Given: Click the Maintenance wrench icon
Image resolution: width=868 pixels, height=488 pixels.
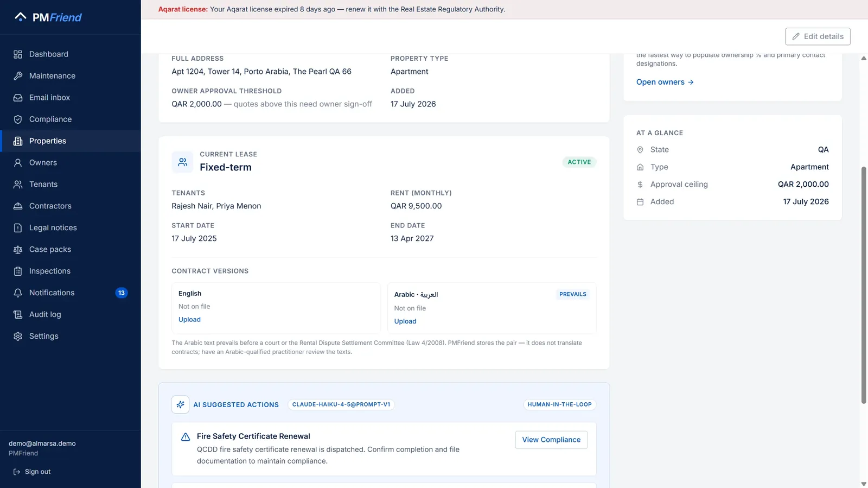Looking at the screenshot, I should (18, 76).
